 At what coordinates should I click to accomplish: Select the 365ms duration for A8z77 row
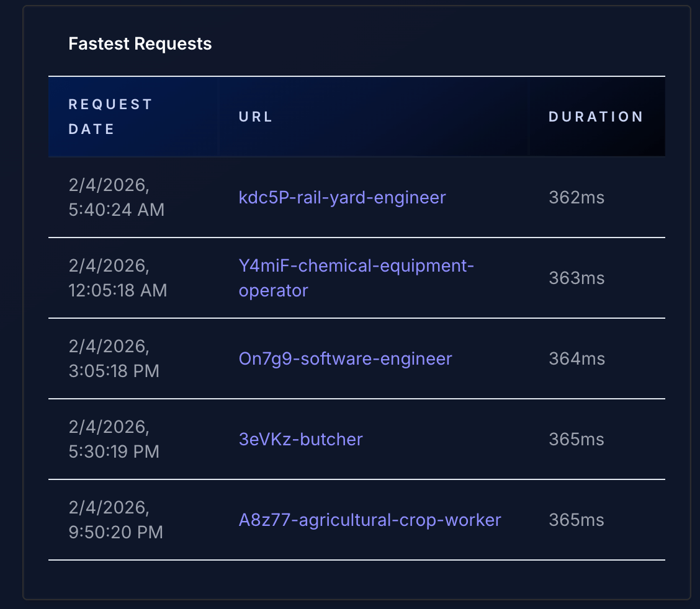[576, 520]
